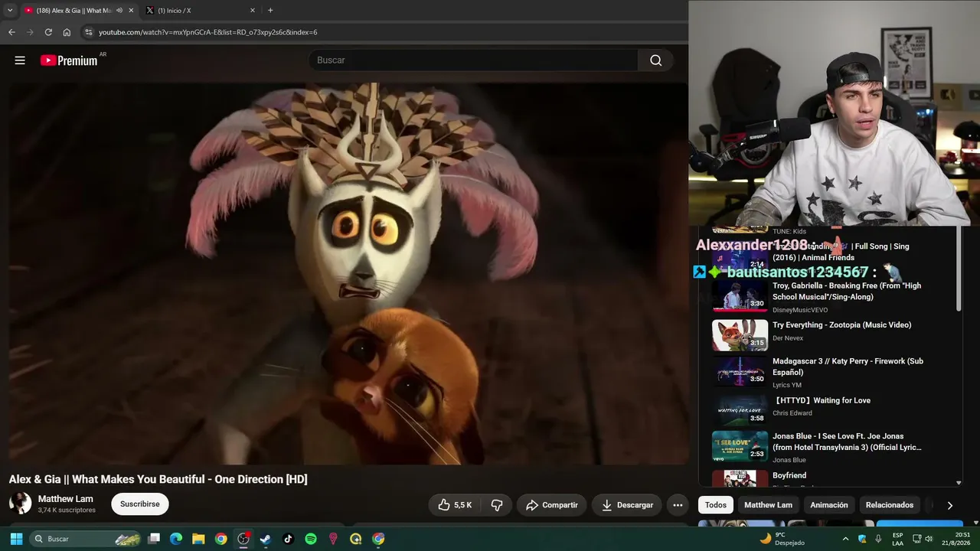Close the Alex & Gia YouTube tab

[x=131, y=11]
